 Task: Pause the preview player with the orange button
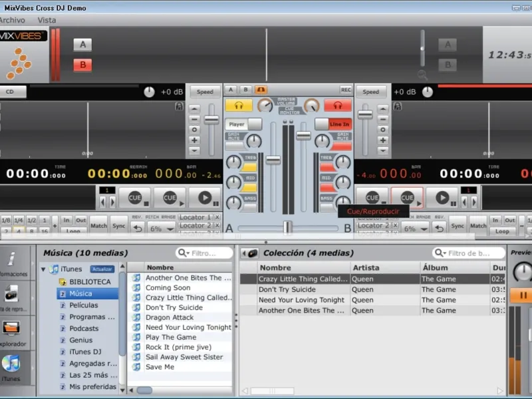(523, 295)
